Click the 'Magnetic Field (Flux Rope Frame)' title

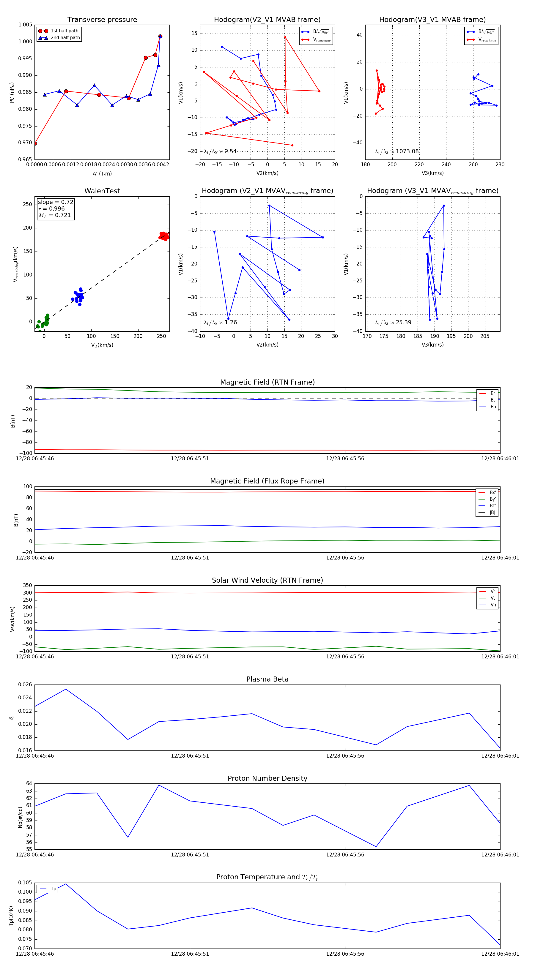point(267,481)
